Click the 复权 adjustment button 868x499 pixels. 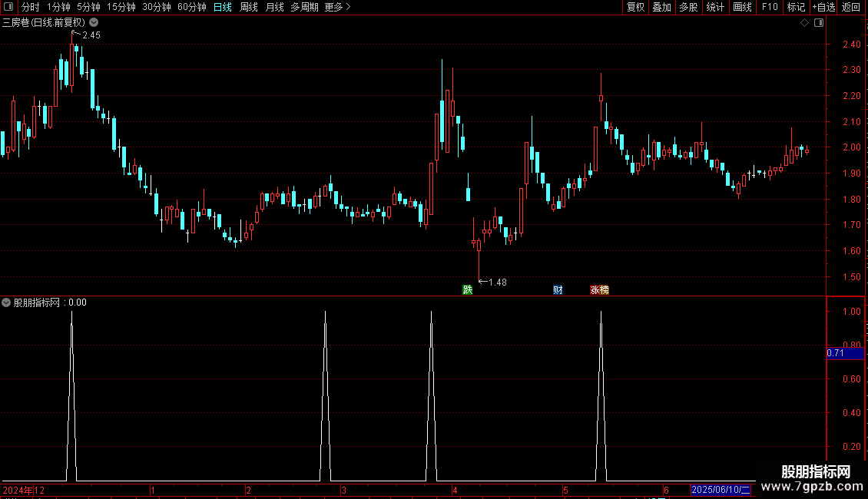click(x=635, y=7)
